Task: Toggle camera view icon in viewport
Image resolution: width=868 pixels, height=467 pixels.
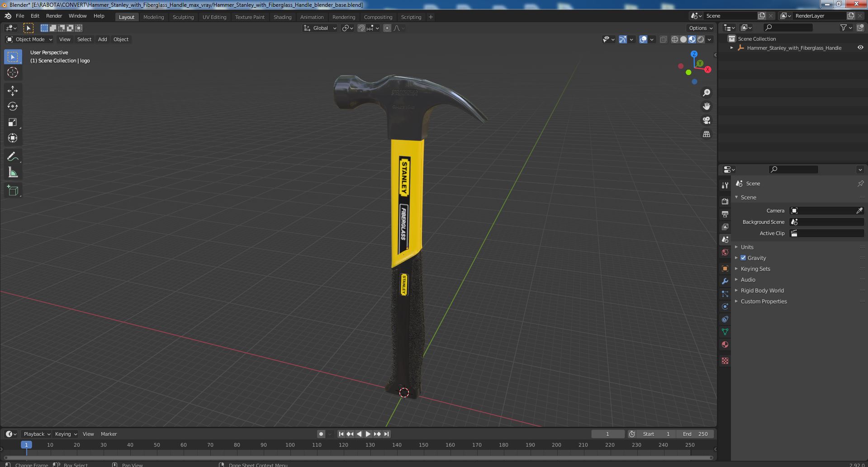Action: tap(706, 120)
